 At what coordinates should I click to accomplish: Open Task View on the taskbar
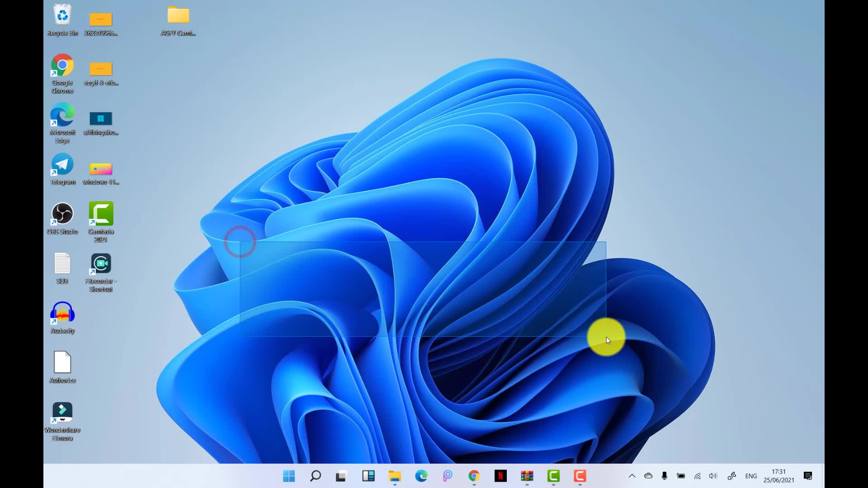341,476
